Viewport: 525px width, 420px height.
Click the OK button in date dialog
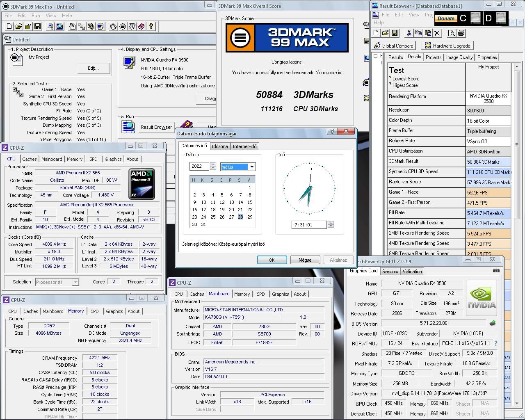(x=272, y=260)
